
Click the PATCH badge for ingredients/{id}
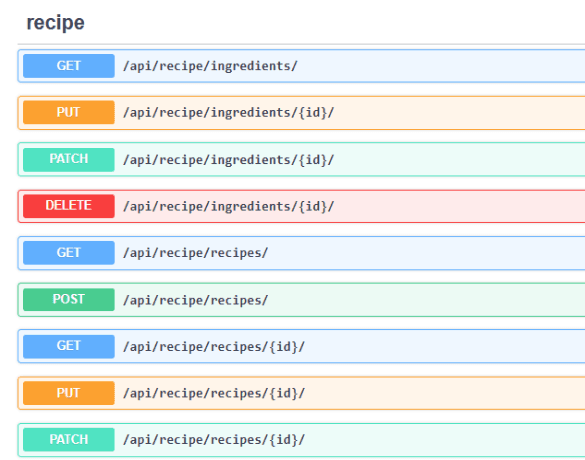coord(69,160)
